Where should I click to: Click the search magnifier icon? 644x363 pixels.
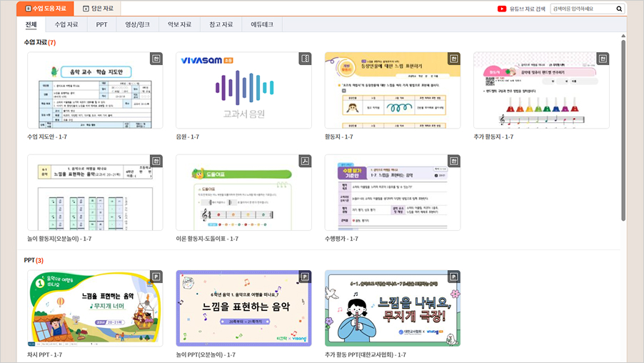click(x=619, y=9)
